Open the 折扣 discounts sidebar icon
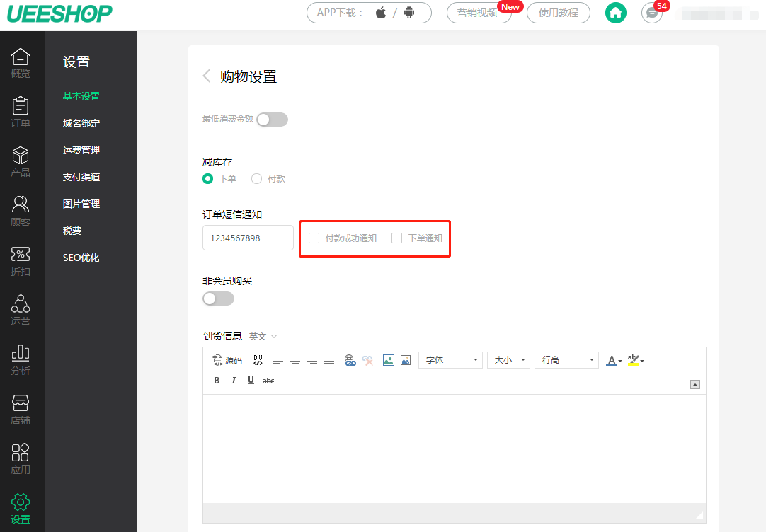Viewport: 766px width, 532px height. click(21, 261)
